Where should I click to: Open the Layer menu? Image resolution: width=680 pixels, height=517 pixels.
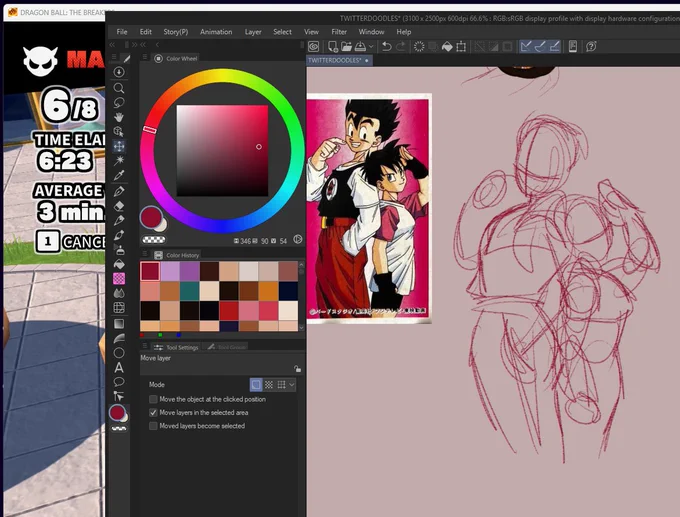click(253, 32)
